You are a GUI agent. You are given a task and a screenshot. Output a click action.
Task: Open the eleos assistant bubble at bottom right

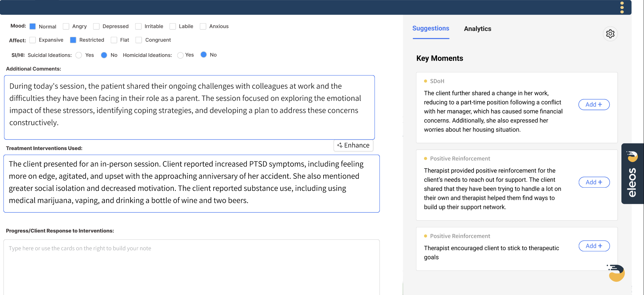[615, 273]
